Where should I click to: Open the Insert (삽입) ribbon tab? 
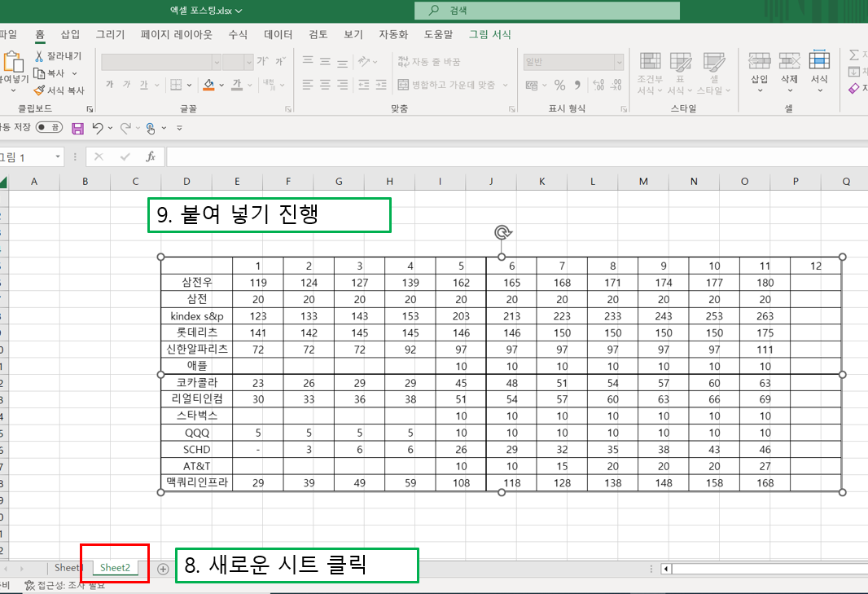[70, 34]
